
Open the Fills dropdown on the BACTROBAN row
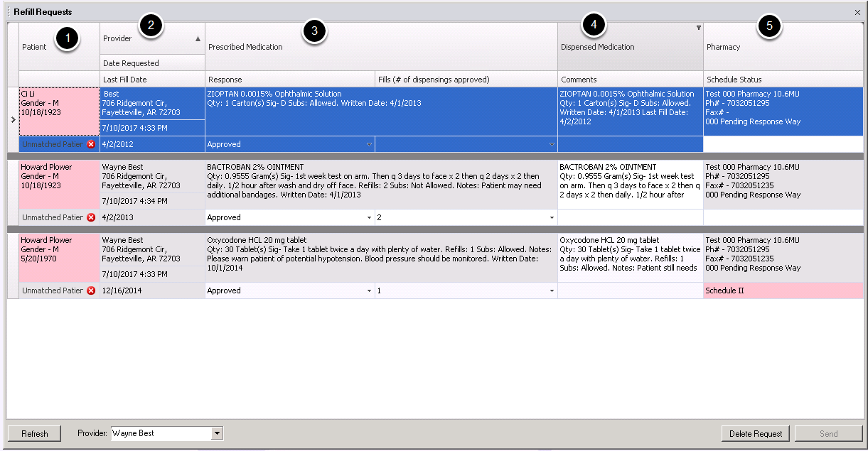click(552, 217)
